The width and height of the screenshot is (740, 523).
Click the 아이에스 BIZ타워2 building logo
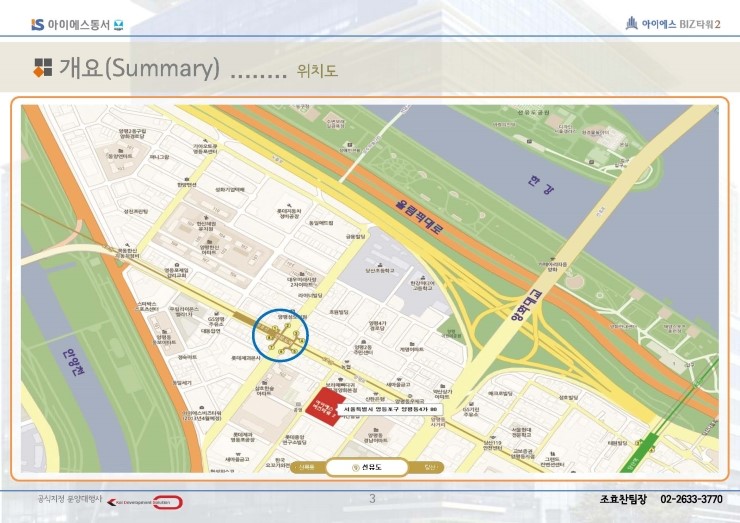[631, 23]
